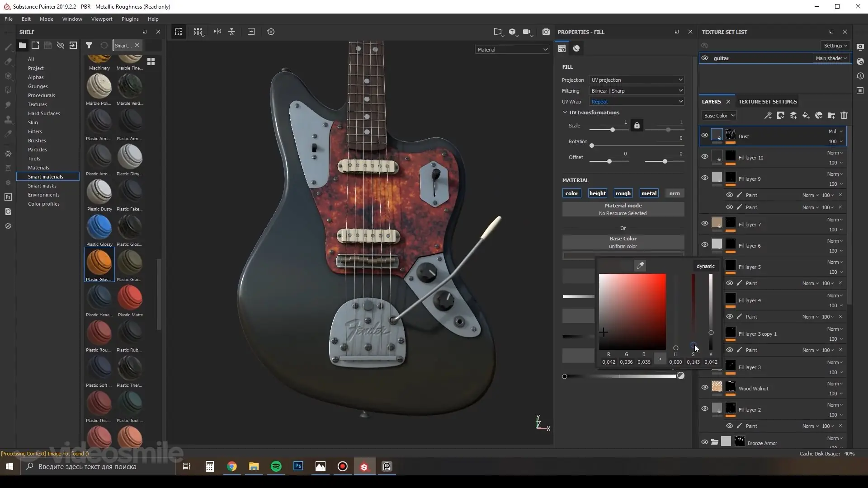Hide the Wood Walnut layer
868x488 pixels.
click(704, 387)
